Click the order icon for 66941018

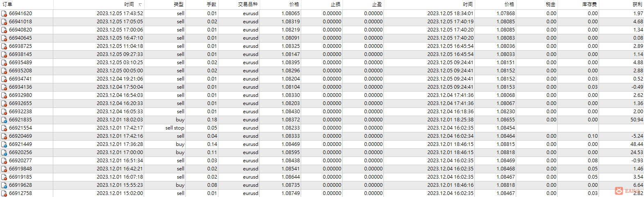4,22
